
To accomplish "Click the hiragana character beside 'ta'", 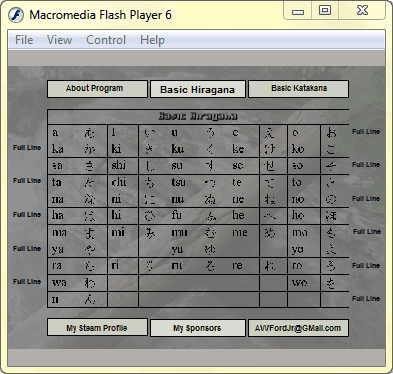I will click(90, 182).
